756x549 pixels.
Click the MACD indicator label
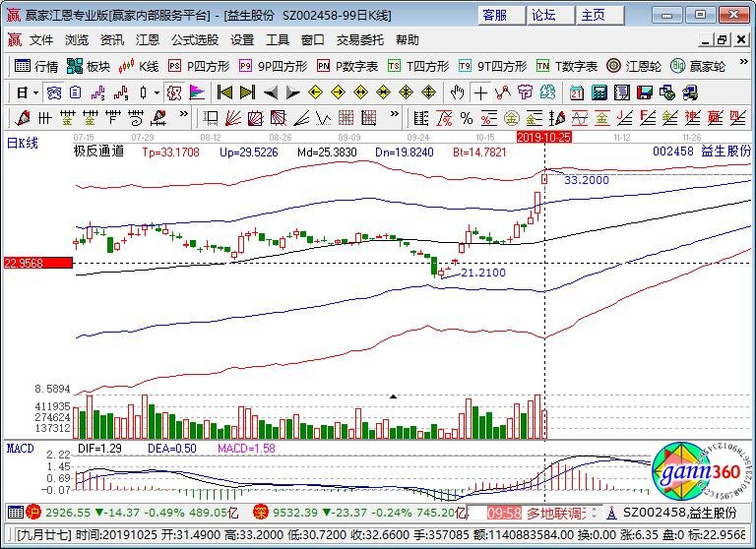(x=21, y=449)
